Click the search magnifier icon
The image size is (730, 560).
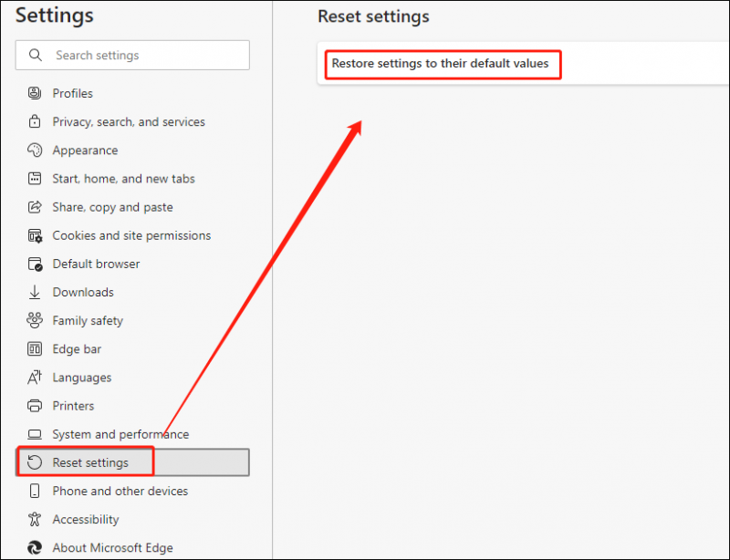pyautogui.click(x=36, y=55)
